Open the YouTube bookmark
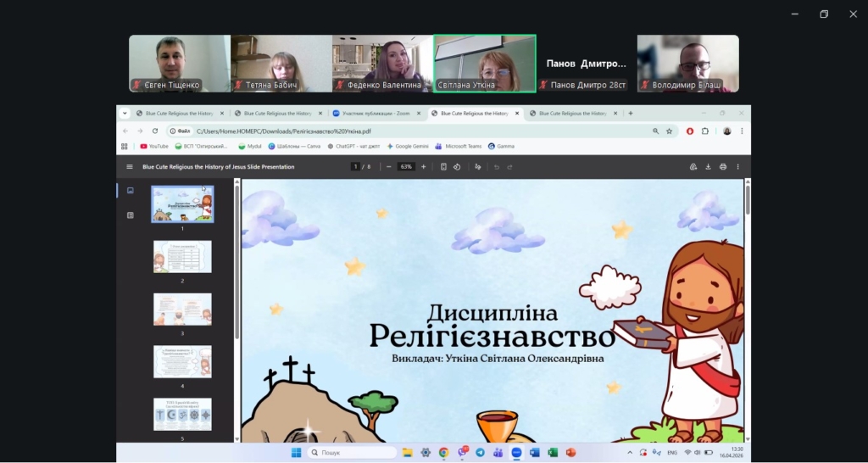The width and height of the screenshot is (868, 463). [153, 146]
